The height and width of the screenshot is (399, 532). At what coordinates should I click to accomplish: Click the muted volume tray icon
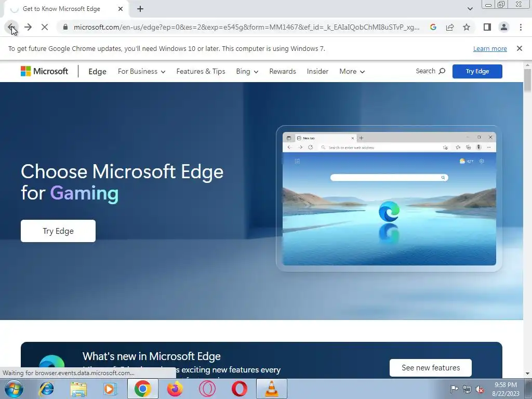click(x=480, y=389)
